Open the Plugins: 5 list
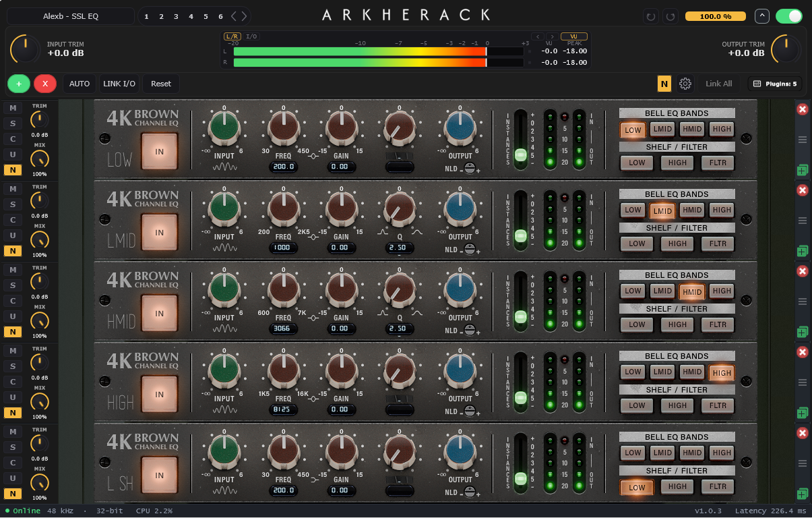This screenshot has width=812, height=518. click(x=774, y=84)
